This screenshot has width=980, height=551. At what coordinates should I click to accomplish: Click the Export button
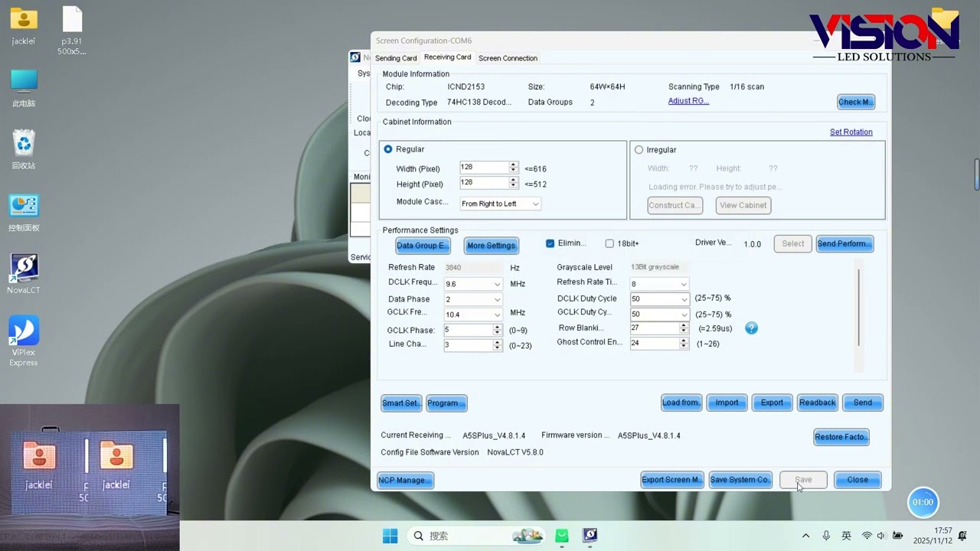(x=772, y=403)
